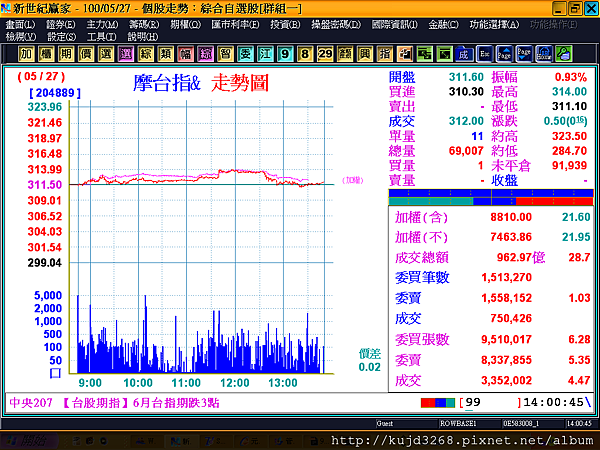This screenshot has width=600, height=450.
Task: Click the 加權(不) value 7463.86
Action: pyautogui.click(x=511, y=237)
